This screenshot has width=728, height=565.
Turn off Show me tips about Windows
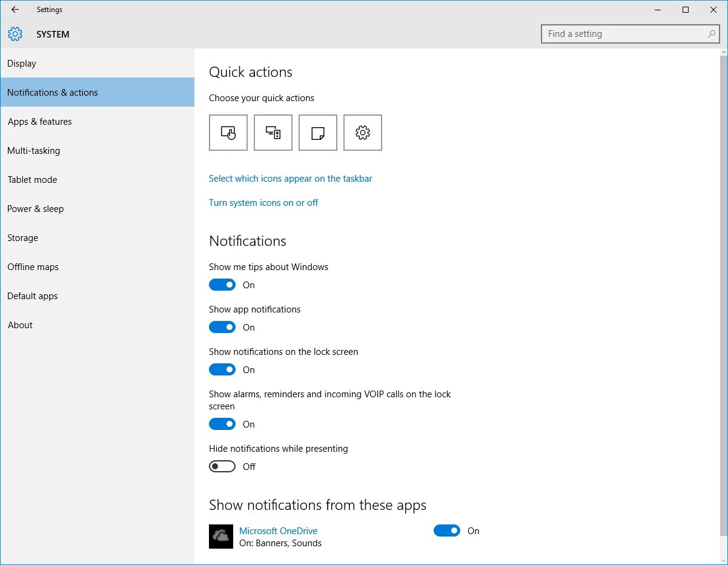tap(222, 285)
